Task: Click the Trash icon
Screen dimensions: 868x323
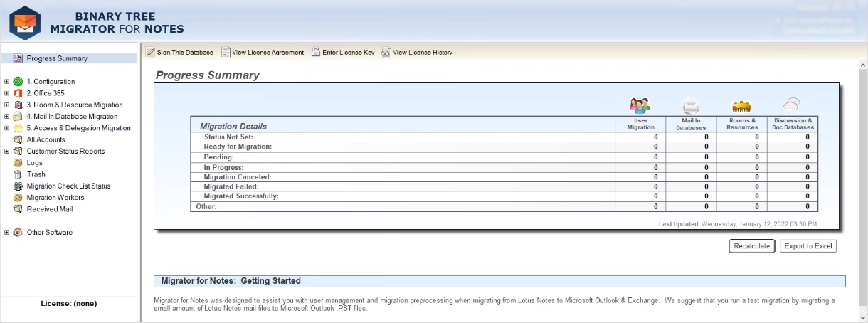Action: 18,174
